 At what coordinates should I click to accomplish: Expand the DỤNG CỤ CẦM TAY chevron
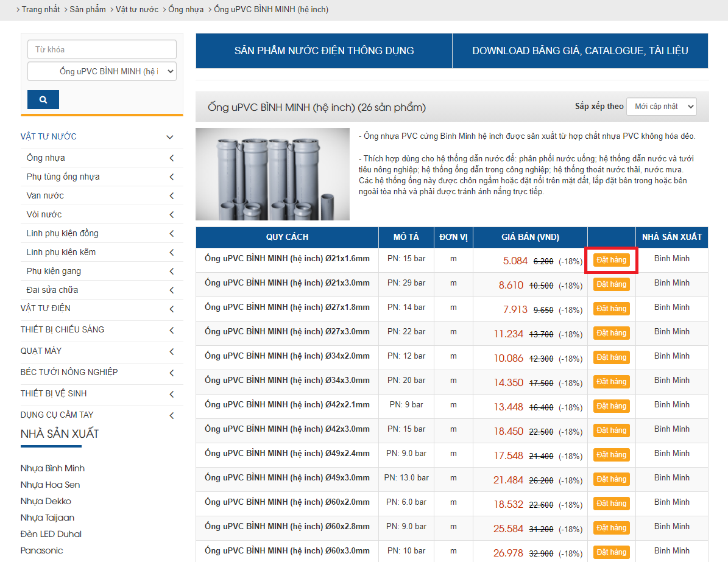point(172,415)
